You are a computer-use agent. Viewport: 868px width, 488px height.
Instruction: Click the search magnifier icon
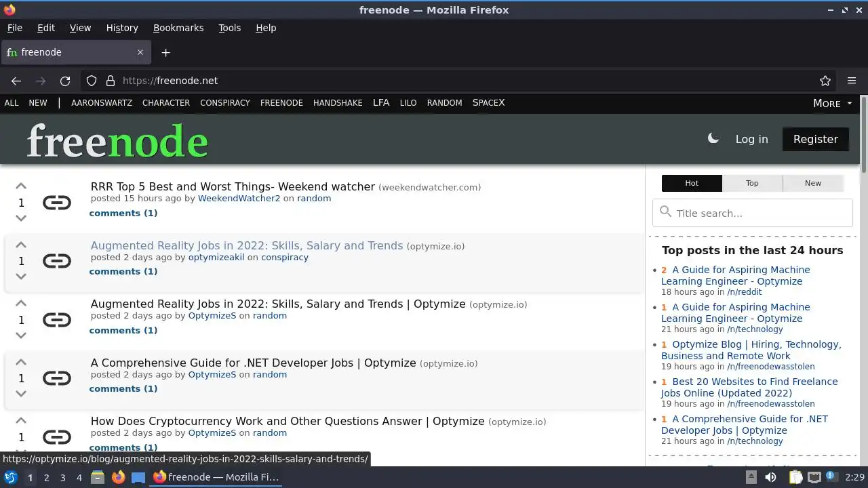pyautogui.click(x=665, y=211)
